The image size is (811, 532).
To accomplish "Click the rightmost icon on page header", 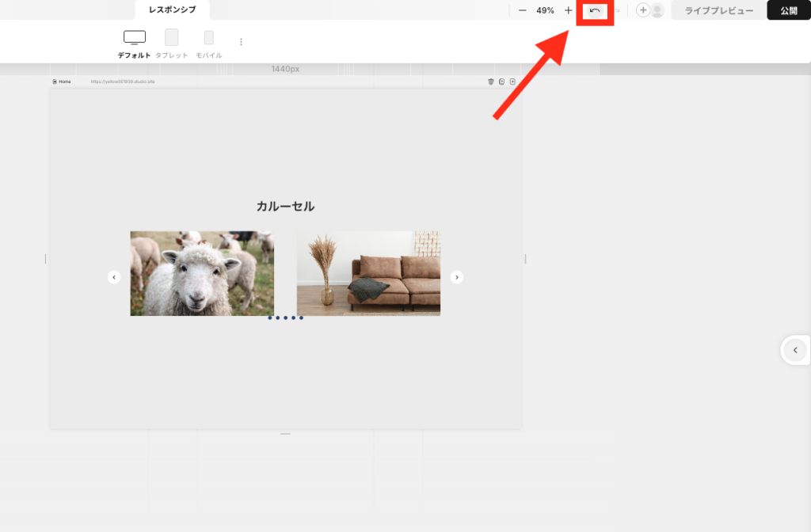I will point(512,82).
